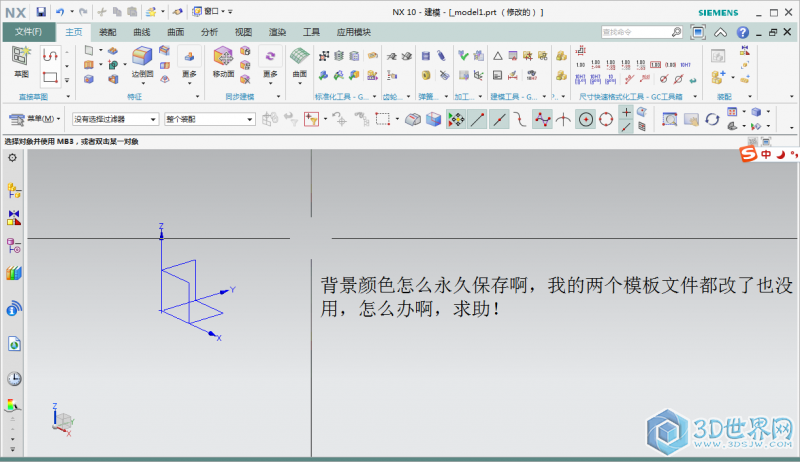Open the HD3D Tools sidebar icon
800x462 pixels.
coord(14,309)
